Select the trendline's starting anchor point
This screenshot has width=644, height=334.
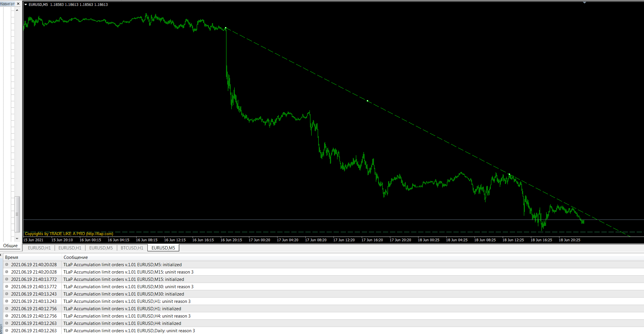226,28
